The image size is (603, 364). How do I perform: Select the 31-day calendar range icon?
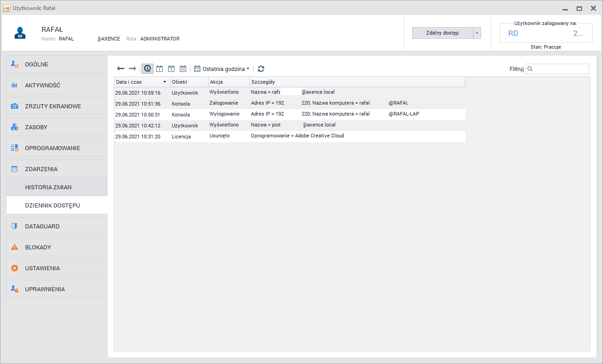click(x=183, y=69)
